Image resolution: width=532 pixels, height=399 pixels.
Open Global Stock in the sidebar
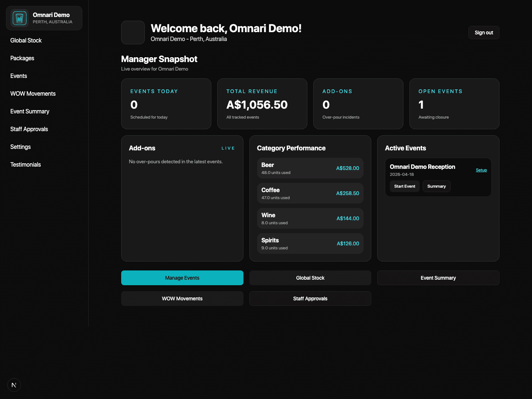[x=26, y=41]
